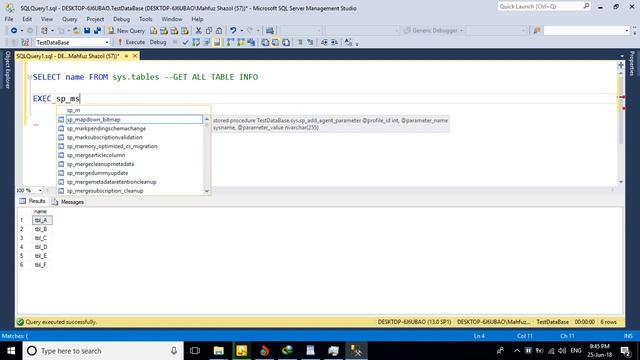Toggle Include Actual Execution Plan
The width and height of the screenshot is (640, 360).
230,42
